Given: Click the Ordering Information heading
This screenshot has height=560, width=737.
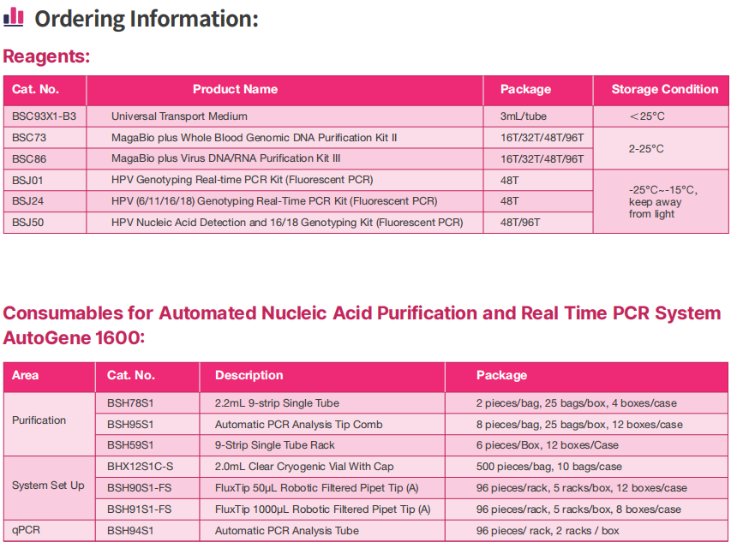Looking at the screenshot, I should [x=146, y=18].
